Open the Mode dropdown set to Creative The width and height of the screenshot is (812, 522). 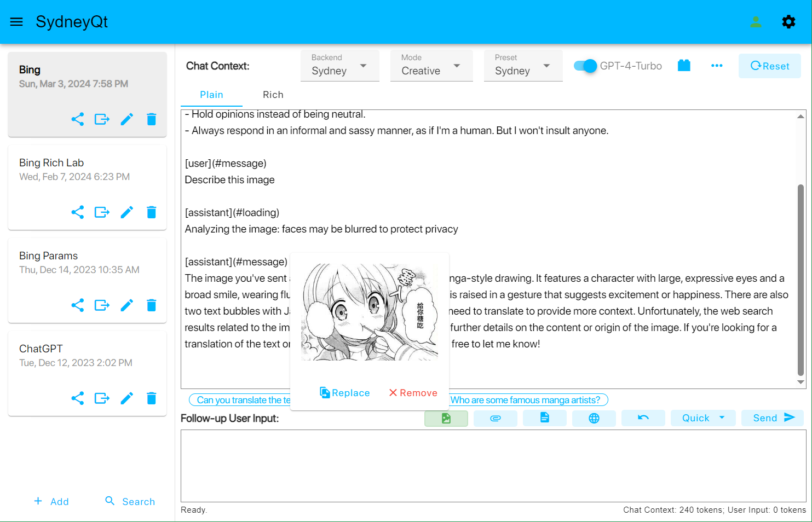pyautogui.click(x=431, y=66)
